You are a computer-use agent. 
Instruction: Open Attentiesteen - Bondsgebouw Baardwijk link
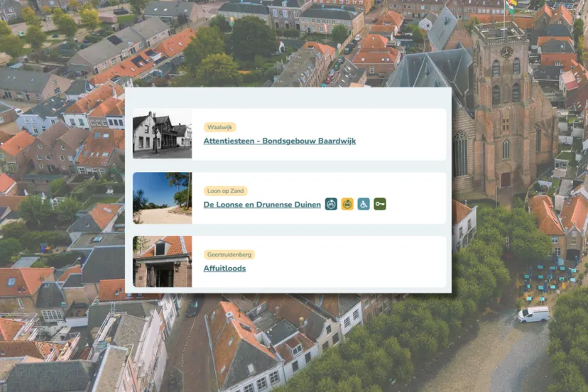click(x=280, y=141)
